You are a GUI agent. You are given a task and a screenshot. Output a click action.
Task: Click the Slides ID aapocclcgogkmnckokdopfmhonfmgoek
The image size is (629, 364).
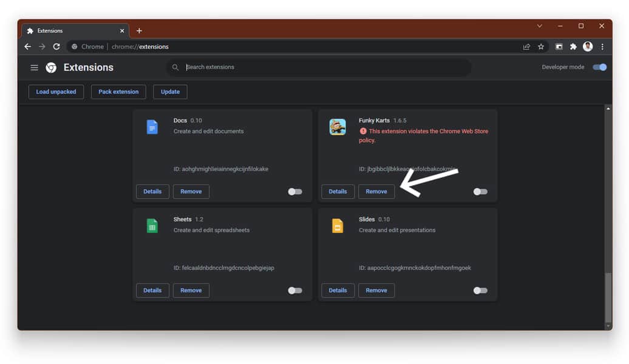click(x=419, y=268)
